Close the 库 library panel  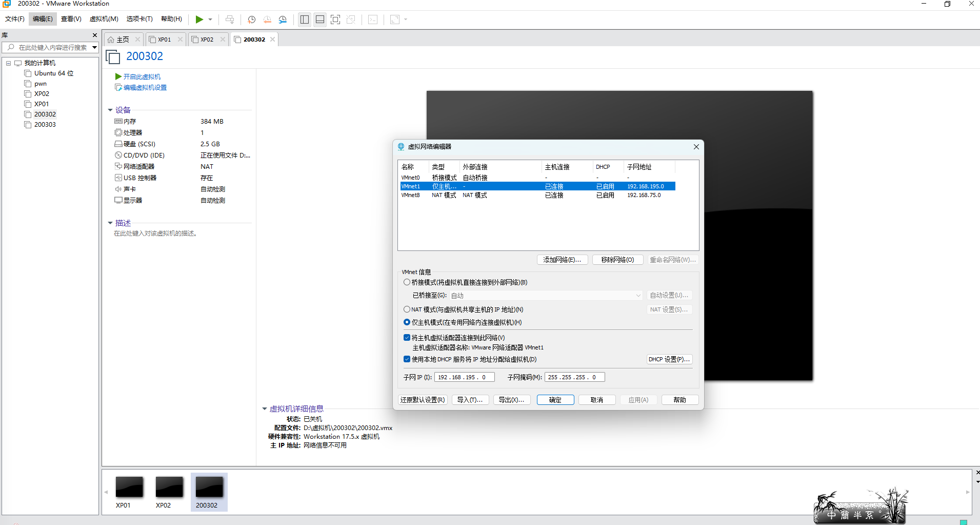pyautogui.click(x=94, y=35)
